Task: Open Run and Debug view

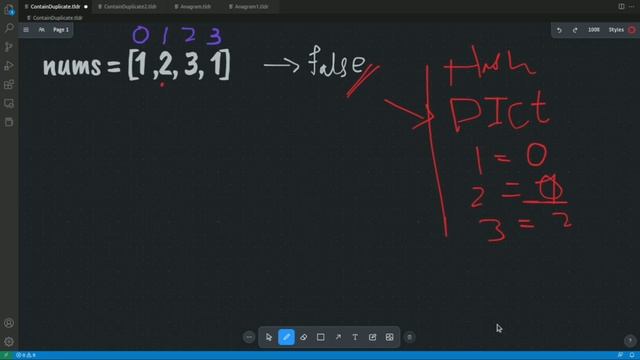Action: (9, 66)
